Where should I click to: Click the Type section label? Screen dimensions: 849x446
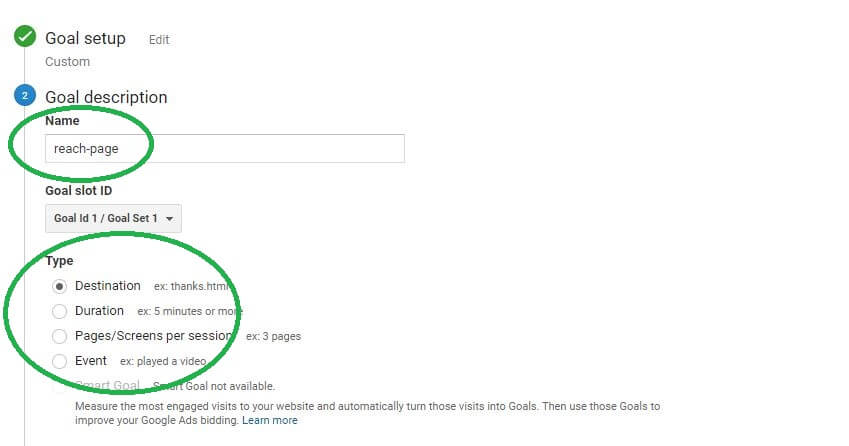(x=59, y=261)
